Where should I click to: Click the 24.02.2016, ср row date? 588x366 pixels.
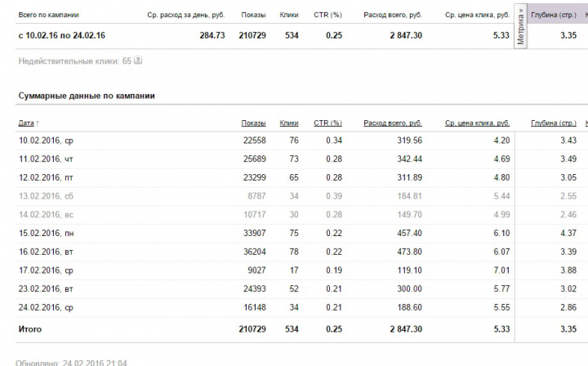(x=46, y=307)
